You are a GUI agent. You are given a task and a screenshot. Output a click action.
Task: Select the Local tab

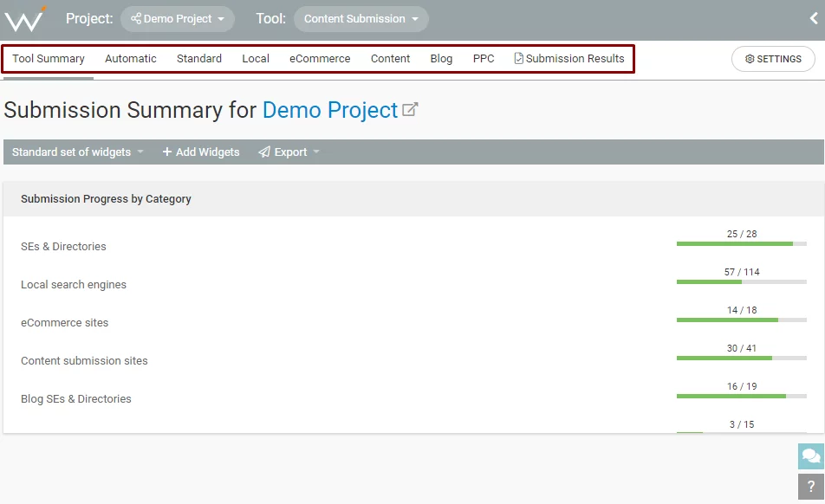[x=256, y=58]
